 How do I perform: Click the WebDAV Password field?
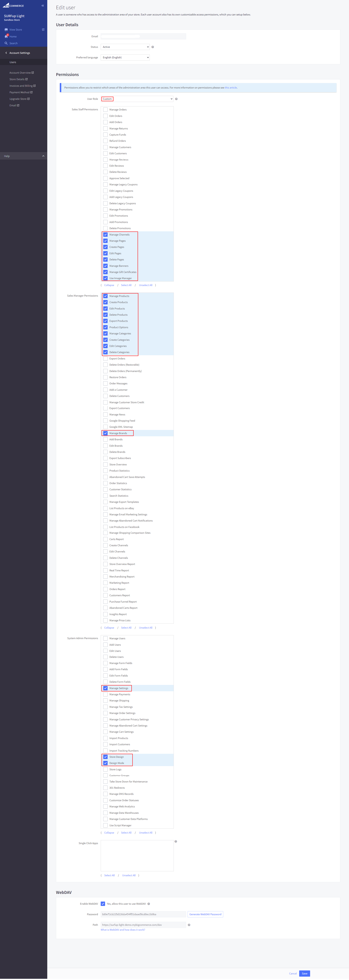tap(143, 914)
